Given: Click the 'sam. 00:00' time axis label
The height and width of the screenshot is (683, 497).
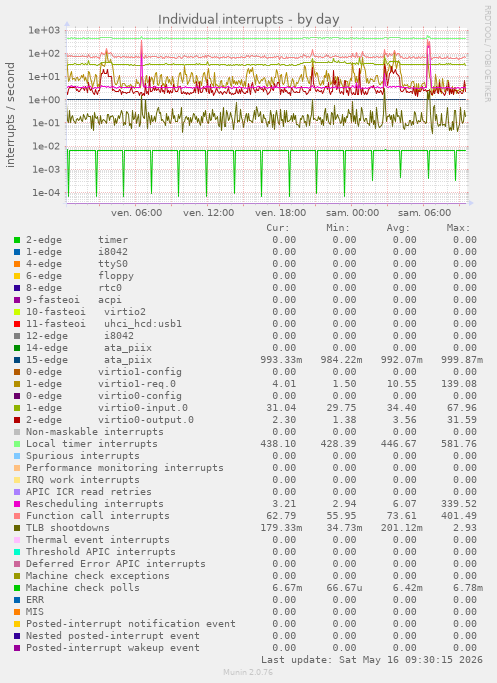Looking at the screenshot, I should 352,213.
